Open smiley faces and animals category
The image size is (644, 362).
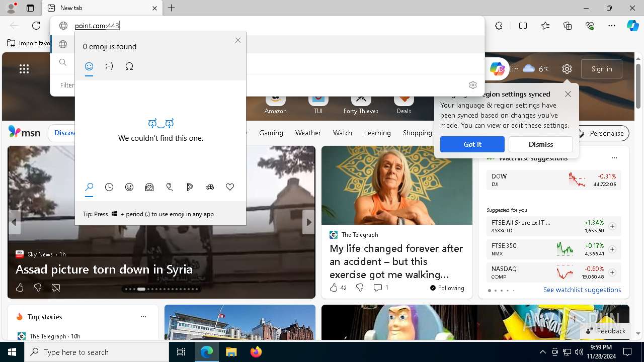click(x=129, y=187)
